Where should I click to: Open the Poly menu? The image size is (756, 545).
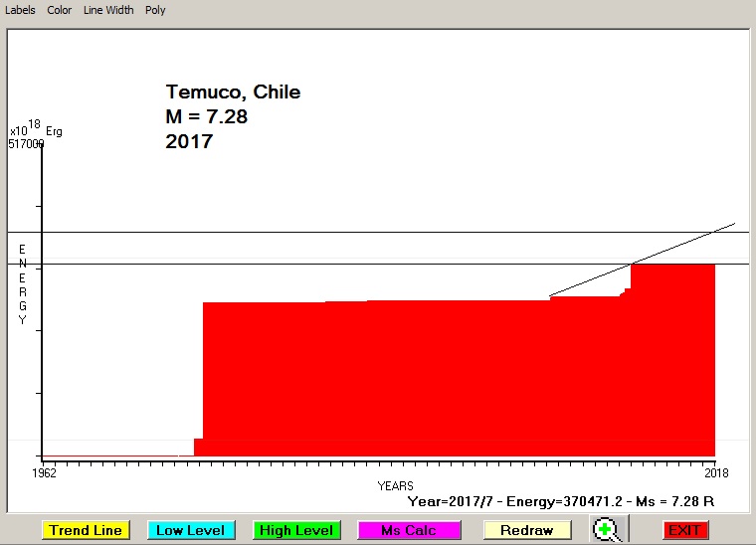[x=155, y=10]
